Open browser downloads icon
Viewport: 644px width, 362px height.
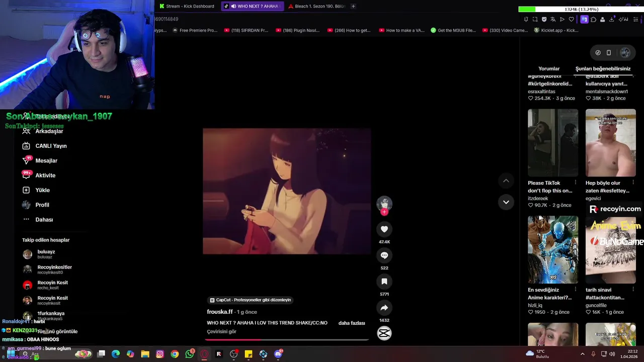pyautogui.click(x=611, y=19)
